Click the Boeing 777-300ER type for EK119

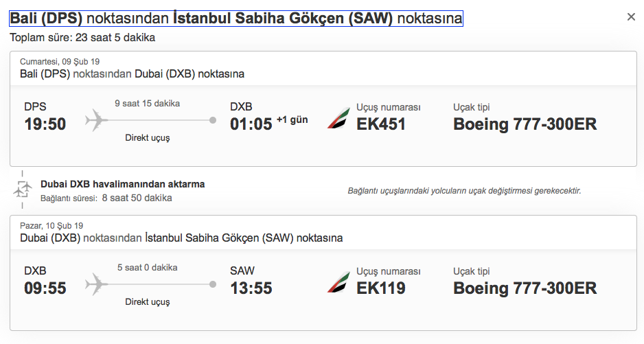click(525, 288)
